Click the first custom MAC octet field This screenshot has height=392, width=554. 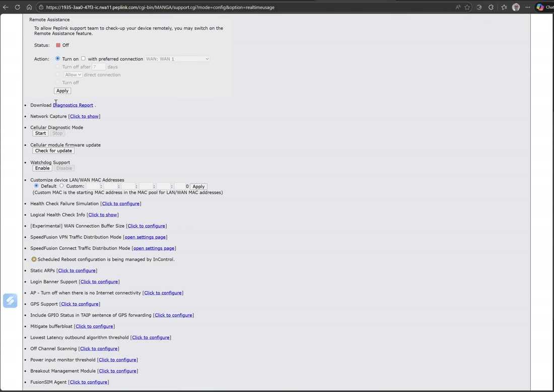tap(93, 186)
